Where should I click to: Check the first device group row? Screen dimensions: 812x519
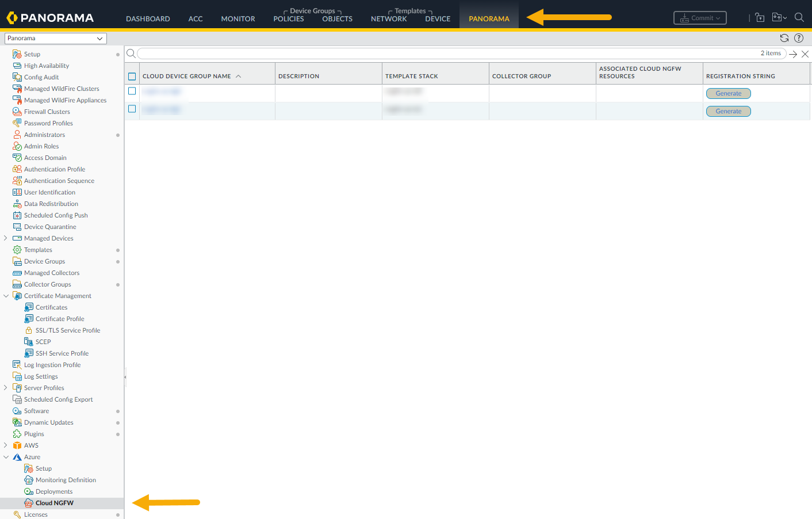tap(132, 91)
